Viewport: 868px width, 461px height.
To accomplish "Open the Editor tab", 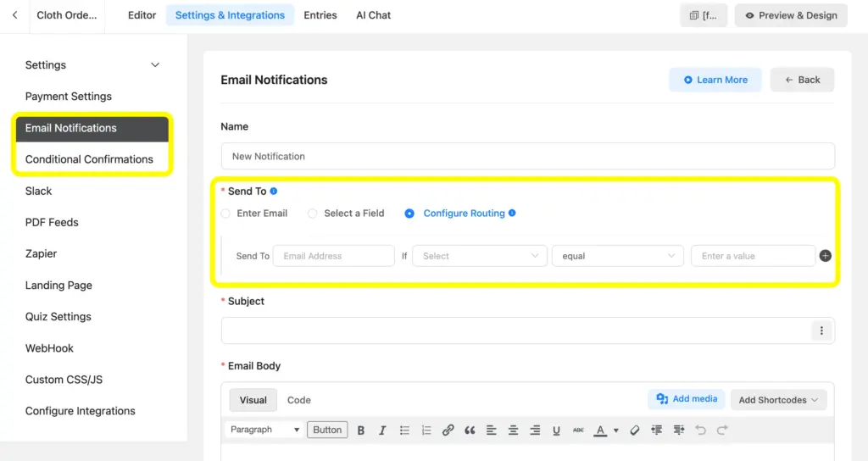I will 142,15.
